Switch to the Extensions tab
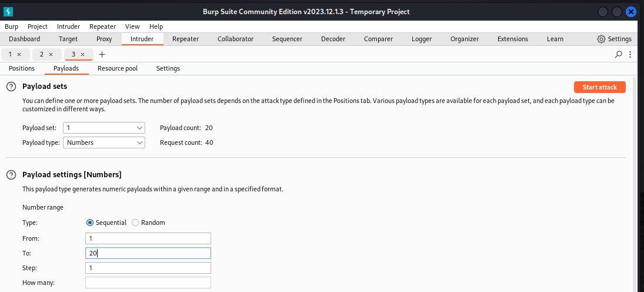The width and height of the screenshot is (644, 292). click(x=513, y=39)
